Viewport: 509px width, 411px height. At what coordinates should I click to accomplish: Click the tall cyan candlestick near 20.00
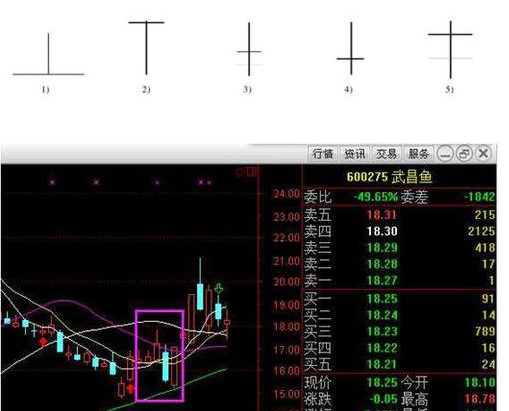point(200,297)
